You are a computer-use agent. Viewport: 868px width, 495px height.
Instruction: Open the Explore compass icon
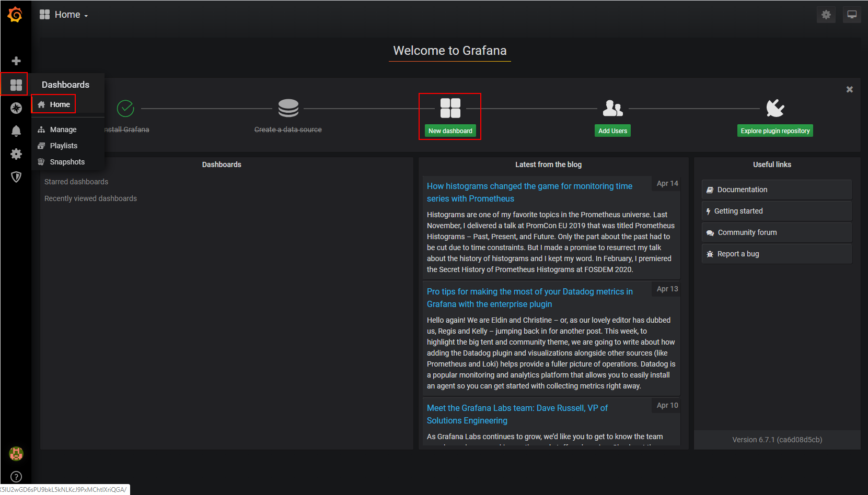[x=16, y=108]
